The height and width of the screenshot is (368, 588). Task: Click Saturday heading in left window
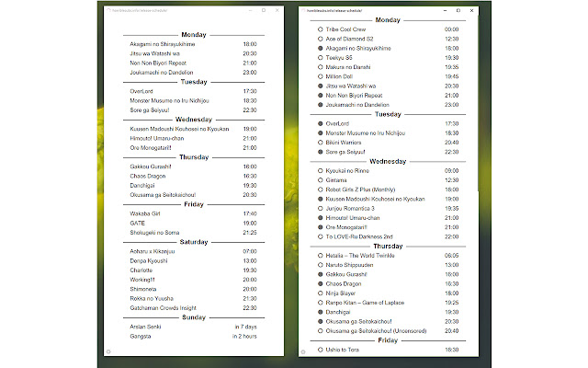[194, 242]
